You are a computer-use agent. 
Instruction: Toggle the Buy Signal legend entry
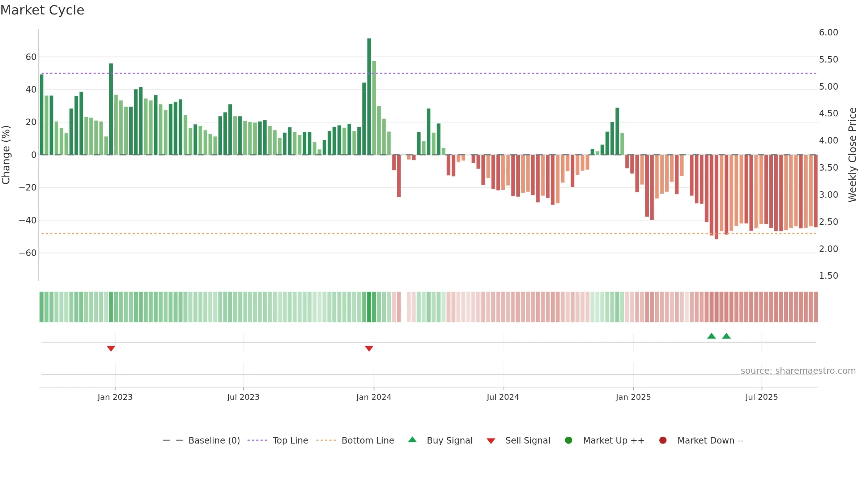(440, 440)
